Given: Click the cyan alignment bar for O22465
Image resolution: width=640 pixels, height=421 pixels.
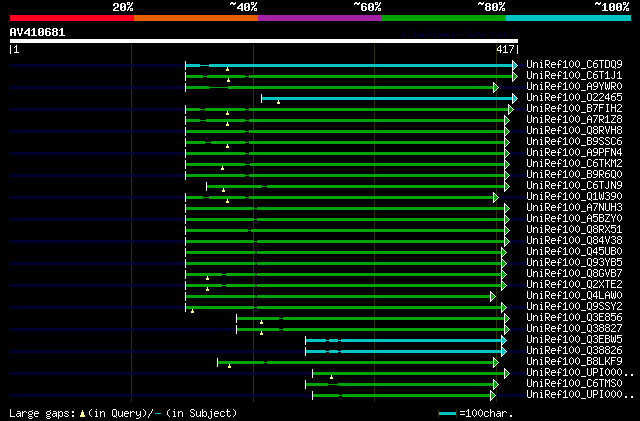Looking at the screenshot, I should pos(389,98).
